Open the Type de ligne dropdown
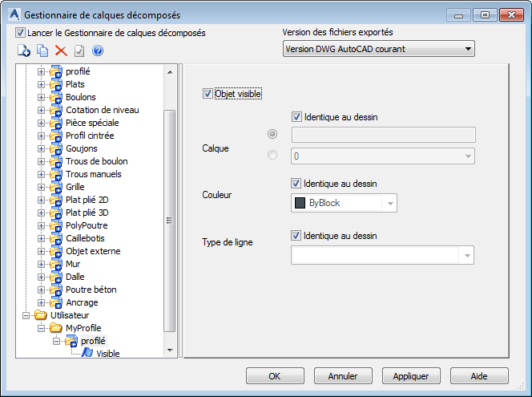Viewport: 532px width, 397px height. [x=382, y=255]
